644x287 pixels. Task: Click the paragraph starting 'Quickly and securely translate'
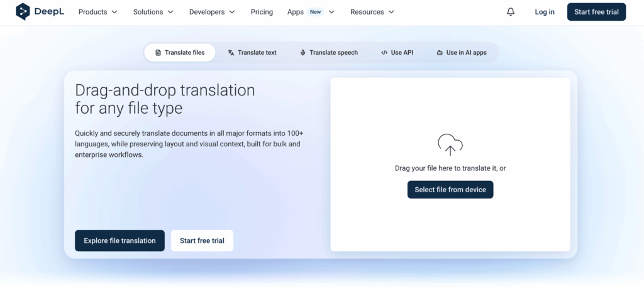[189, 144]
